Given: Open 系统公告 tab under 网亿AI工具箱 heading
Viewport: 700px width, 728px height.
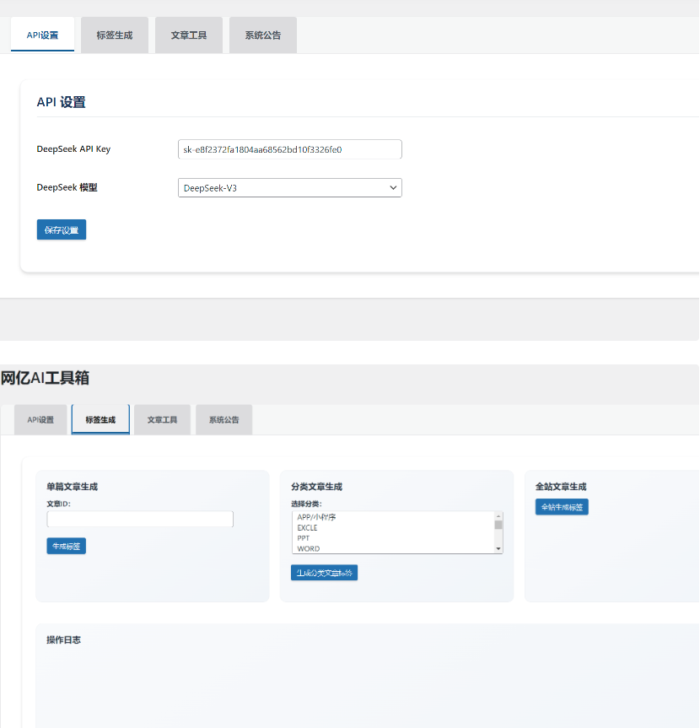Looking at the screenshot, I should (x=223, y=420).
